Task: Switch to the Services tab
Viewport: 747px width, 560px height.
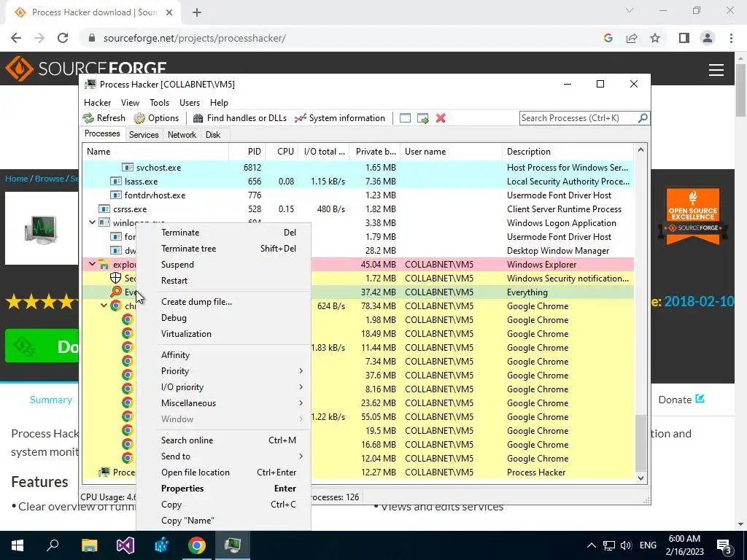Action: tap(144, 135)
